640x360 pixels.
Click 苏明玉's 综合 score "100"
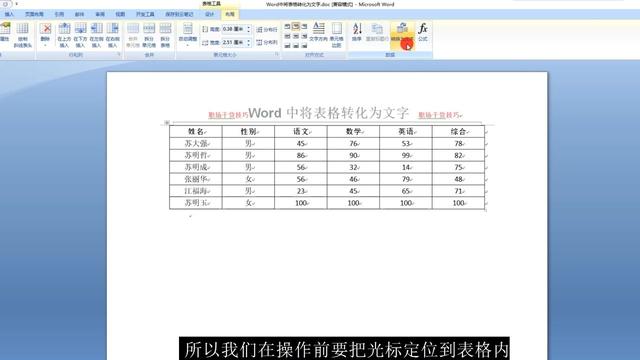pyautogui.click(x=458, y=203)
